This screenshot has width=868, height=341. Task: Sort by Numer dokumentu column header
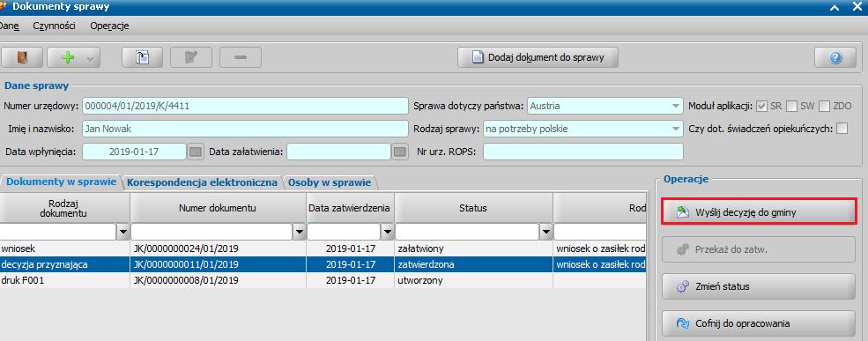pos(219,208)
